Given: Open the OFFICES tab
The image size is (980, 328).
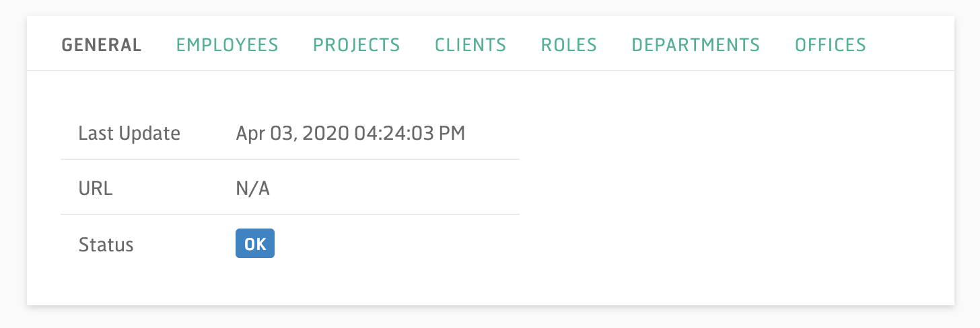Looking at the screenshot, I should (831, 45).
